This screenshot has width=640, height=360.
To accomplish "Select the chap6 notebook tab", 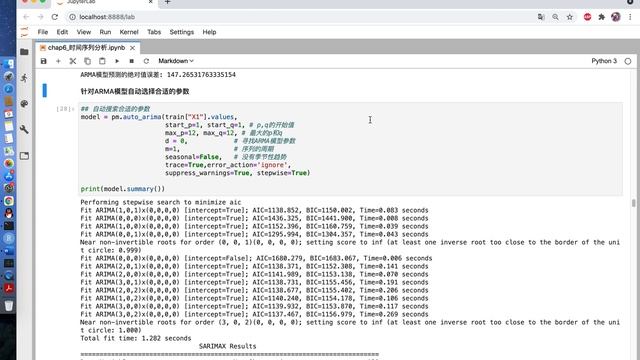I will 87,47.
